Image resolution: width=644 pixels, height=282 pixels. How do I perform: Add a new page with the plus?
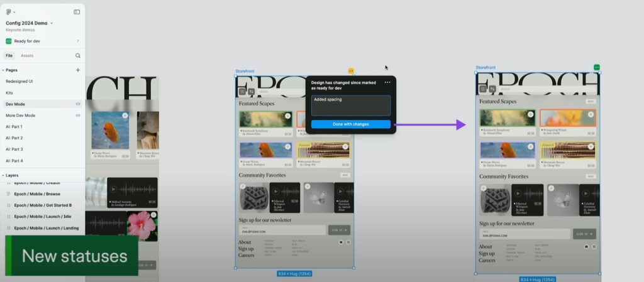coord(77,70)
